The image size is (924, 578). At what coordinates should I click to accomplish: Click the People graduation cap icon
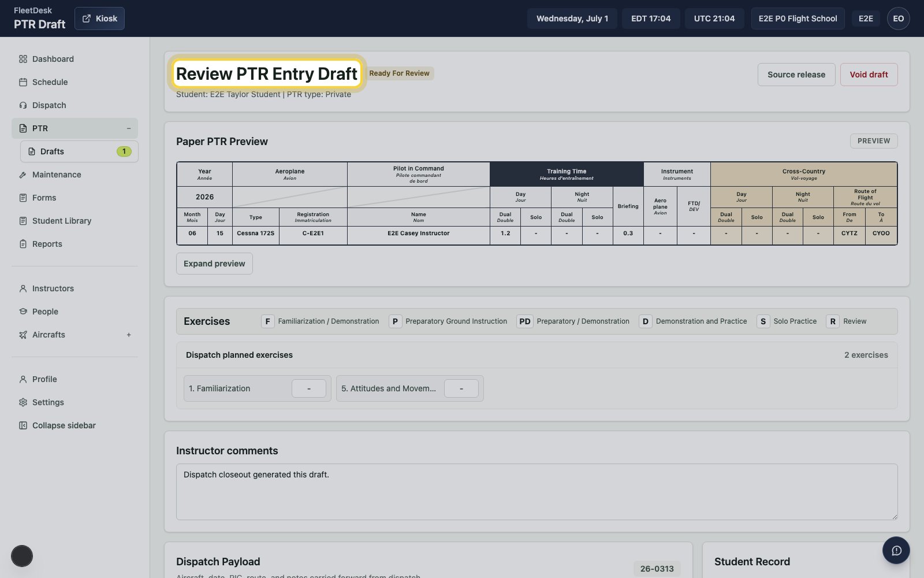23,312
